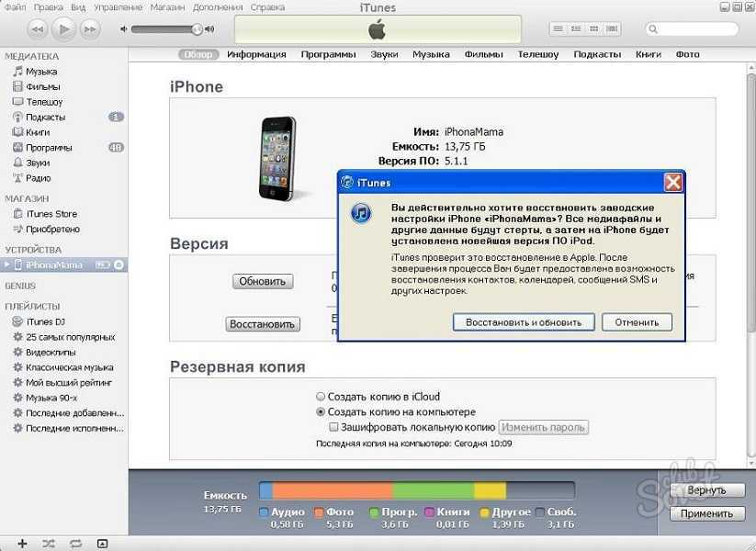
Task: Click the fast-forward (next track) button
Action: [91, 29]
